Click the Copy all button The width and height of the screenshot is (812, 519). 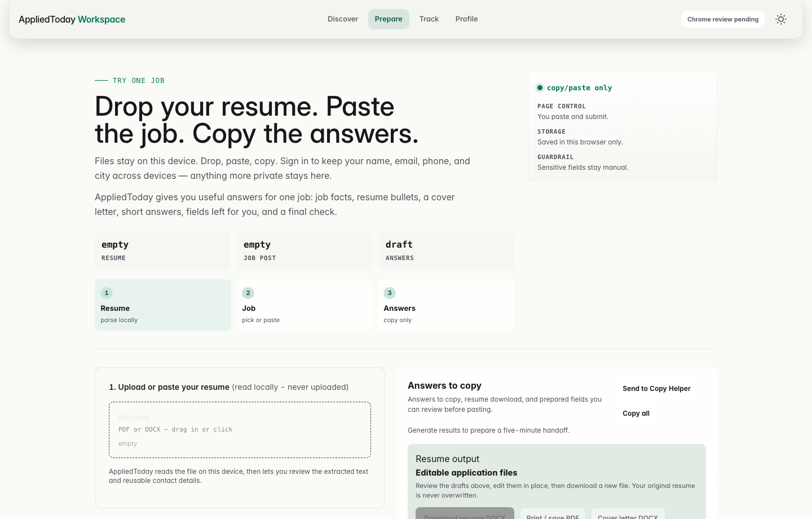click(x=636, y=414)
